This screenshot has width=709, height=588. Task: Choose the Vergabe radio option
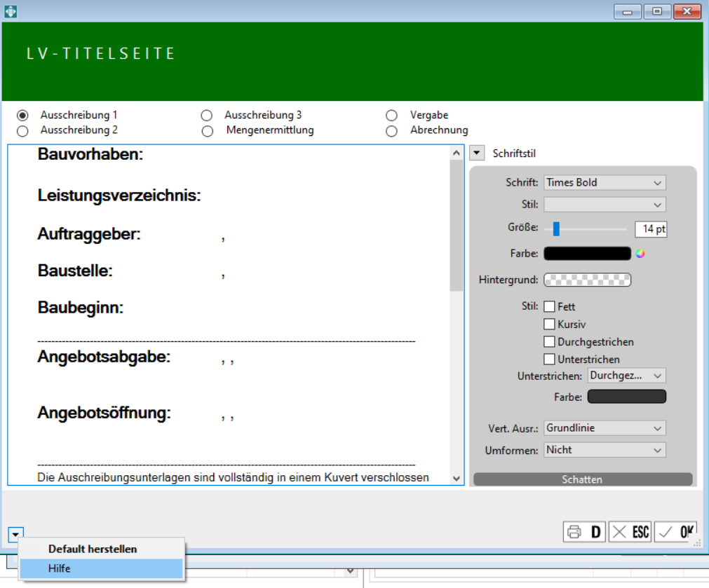(x=391, y=115)
